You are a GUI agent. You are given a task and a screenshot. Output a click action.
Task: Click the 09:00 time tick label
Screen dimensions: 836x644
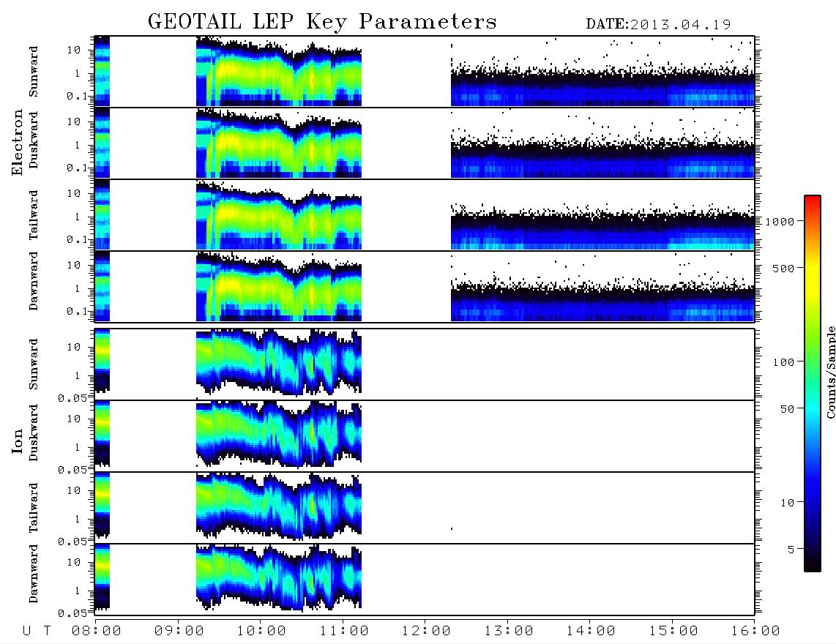(x=179, y=631)
